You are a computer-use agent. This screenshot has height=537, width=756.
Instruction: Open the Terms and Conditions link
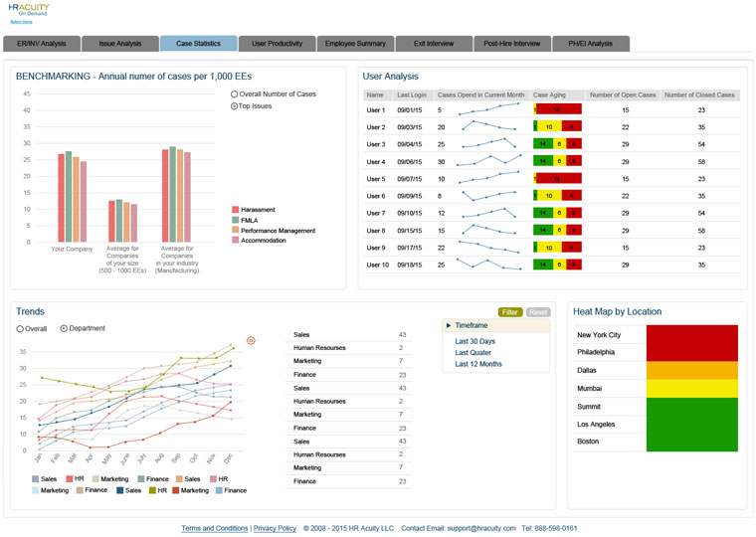tap(215, 528)
